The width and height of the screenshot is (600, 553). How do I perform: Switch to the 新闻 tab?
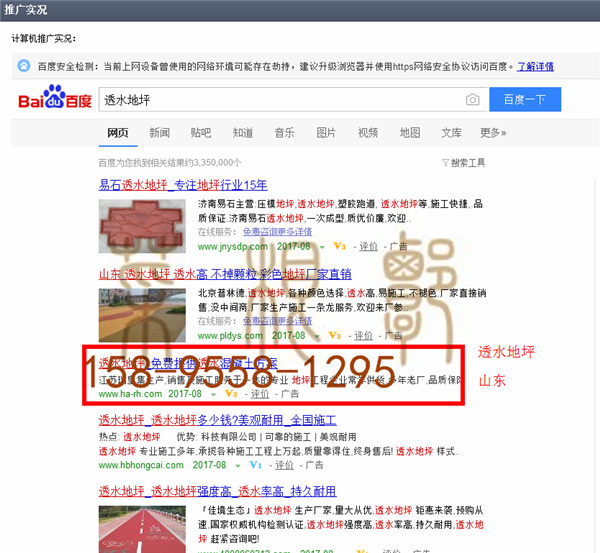[x=159, y=133]
